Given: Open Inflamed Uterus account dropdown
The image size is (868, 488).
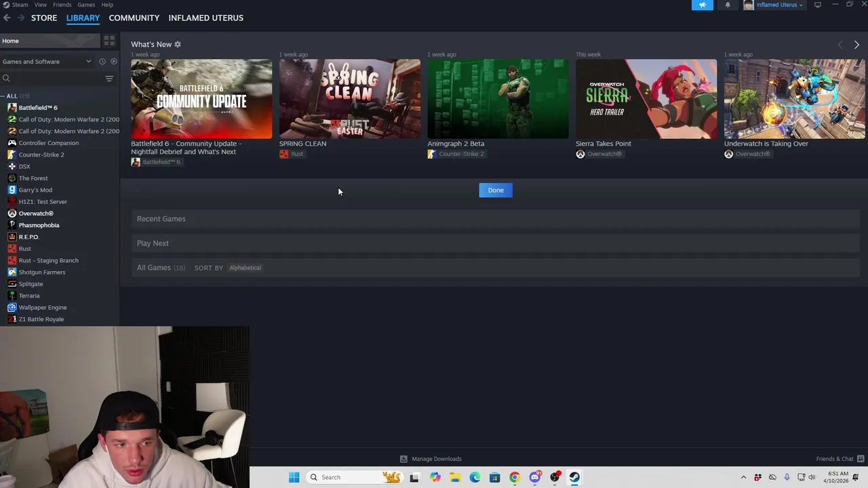Looking at the screenshot, I should [773, 5].
